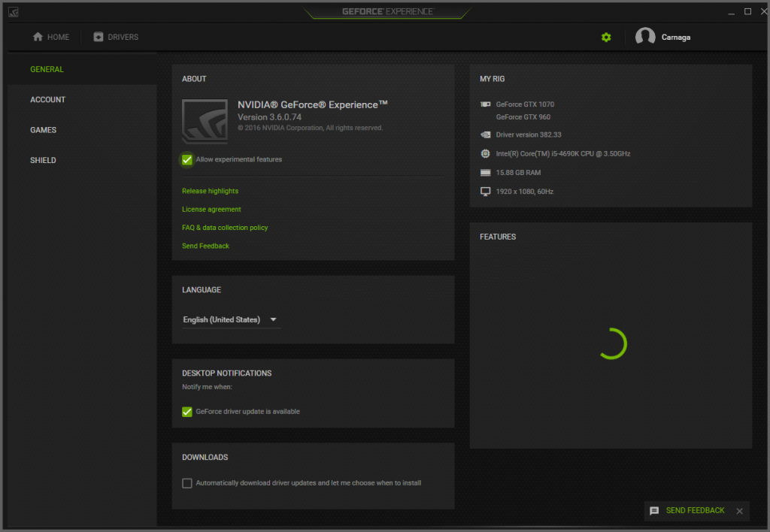Click the green settings gear icon
This screenshot has height=532, width=770.
tap(606, 37)
